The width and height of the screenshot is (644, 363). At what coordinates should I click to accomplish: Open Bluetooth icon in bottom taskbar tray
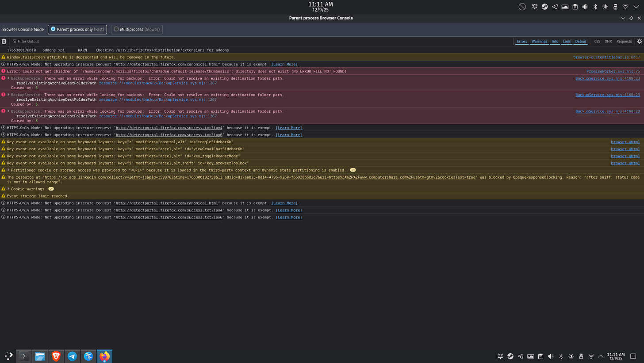[561, 356]
